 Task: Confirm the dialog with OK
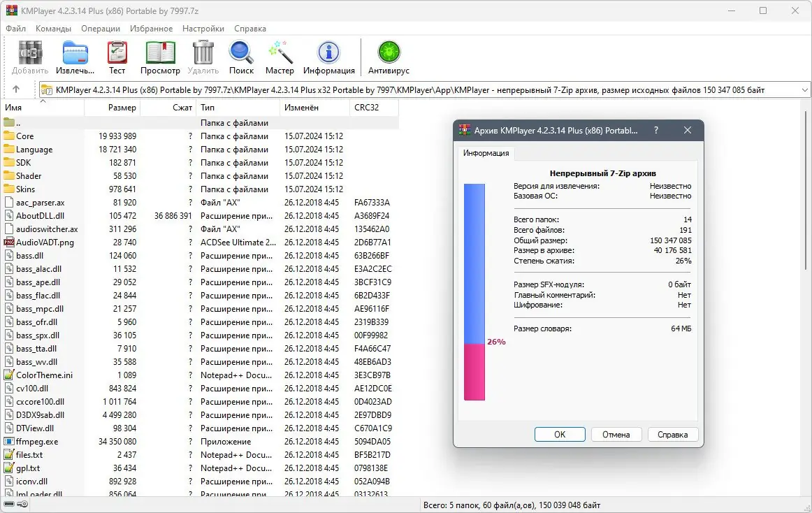pyautogui.click(x=560, y=434)
